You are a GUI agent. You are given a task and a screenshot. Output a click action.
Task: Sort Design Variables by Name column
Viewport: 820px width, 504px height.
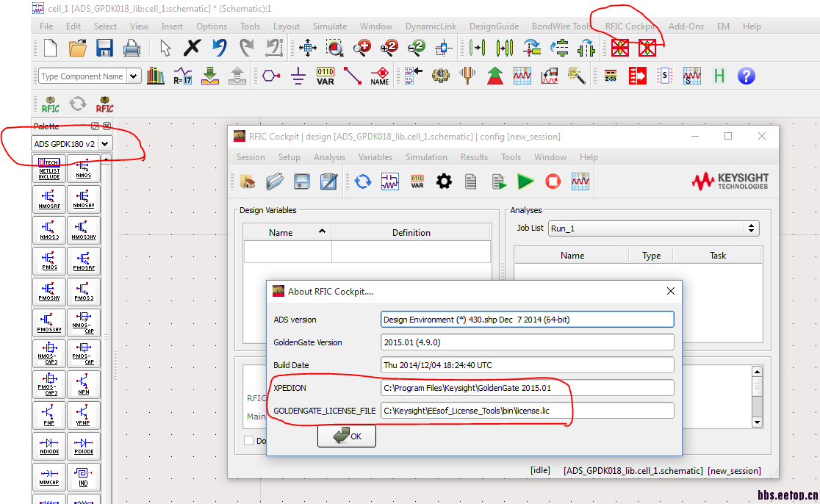[x=287, y=233]
